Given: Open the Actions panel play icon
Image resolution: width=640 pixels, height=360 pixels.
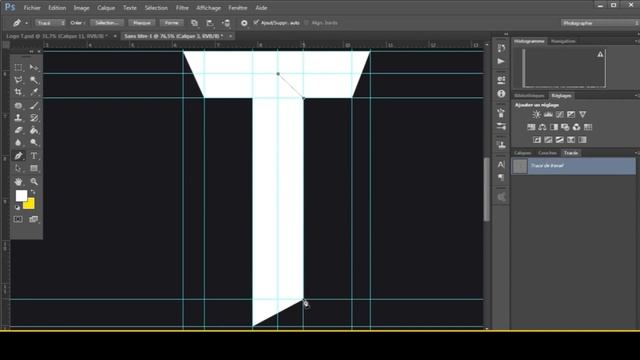Looking at the screenshot, I should point(501,61).
